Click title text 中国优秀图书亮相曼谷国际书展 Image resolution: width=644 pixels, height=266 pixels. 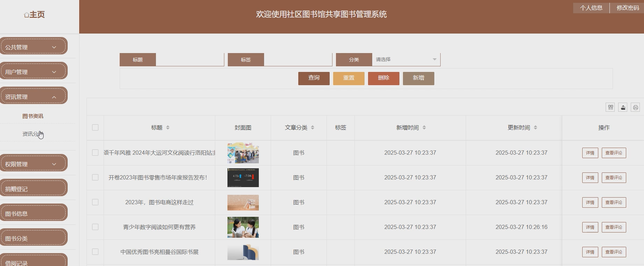(x=159, y=252)
